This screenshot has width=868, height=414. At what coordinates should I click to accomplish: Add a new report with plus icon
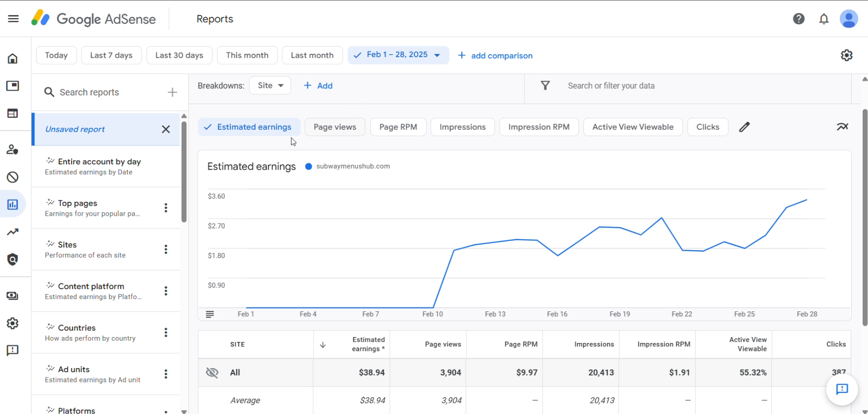pos(172,92)
